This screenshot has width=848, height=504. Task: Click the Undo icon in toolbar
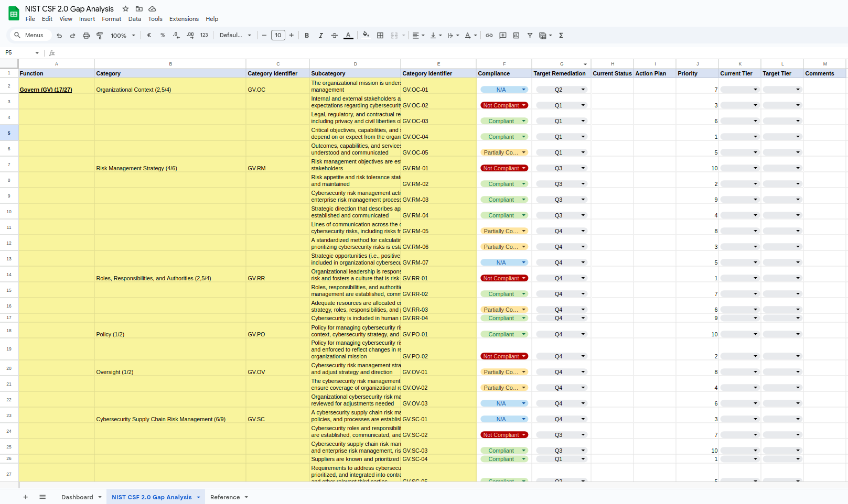click(x=59, y=36)
